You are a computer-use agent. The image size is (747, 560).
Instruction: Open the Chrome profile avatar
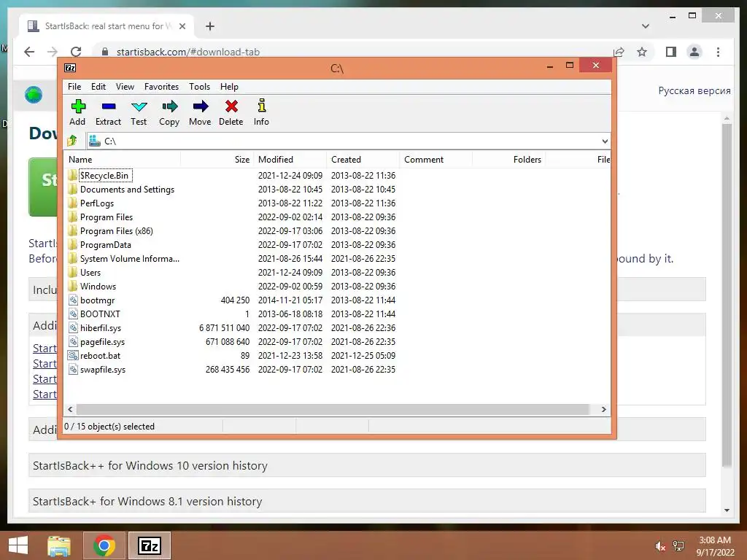pyautogui.click(x=694, y=52)
